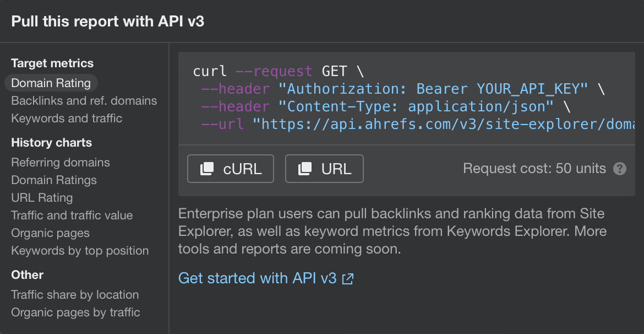Click the api.ahrefs.com URL in the code snippet

(440, 124)
